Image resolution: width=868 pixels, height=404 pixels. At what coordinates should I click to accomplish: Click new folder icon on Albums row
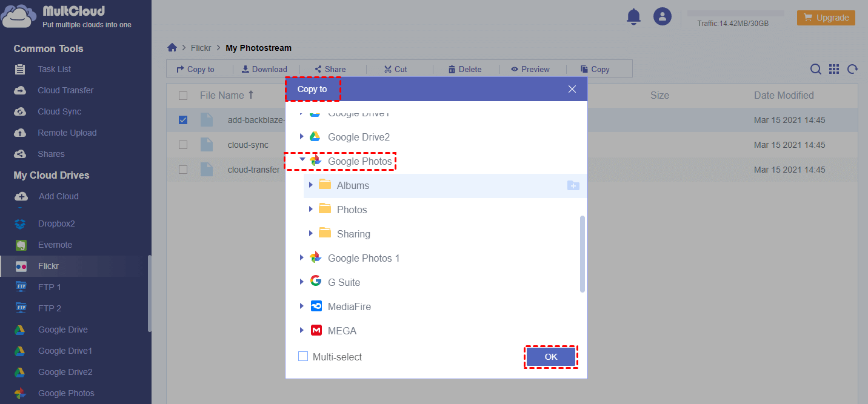pos(573,185)
